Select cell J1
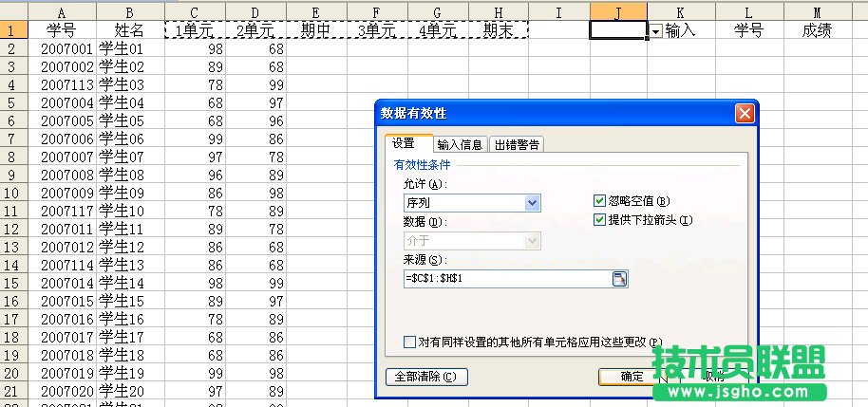The image size is (868, 407). 618,30
